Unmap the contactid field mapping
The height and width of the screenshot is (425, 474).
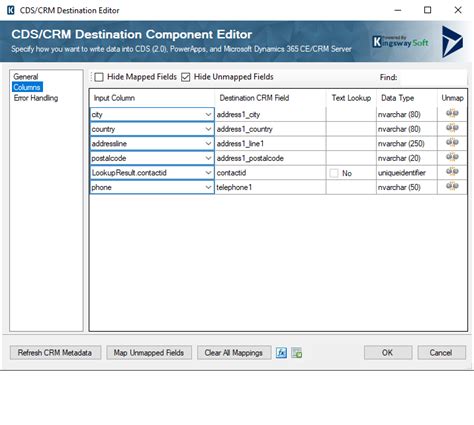452,172
